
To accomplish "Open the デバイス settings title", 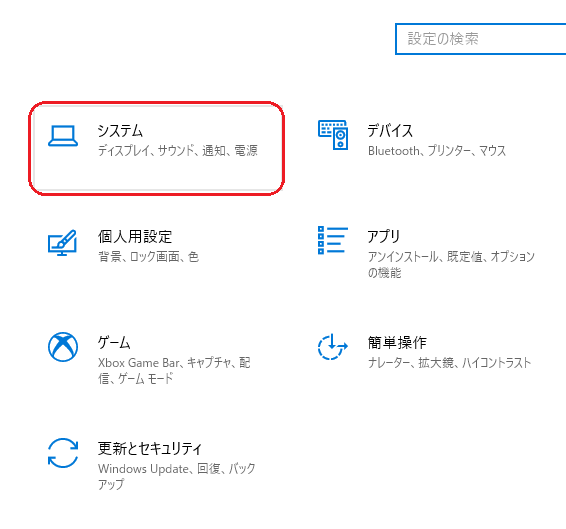I will pos(390,131).
